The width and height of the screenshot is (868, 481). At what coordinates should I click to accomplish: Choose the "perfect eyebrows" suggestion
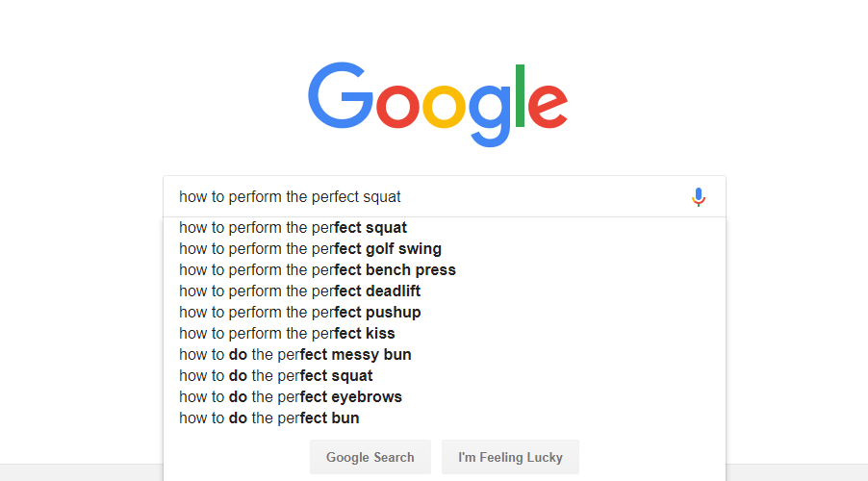pyautogui.click(x=291, y=397)
